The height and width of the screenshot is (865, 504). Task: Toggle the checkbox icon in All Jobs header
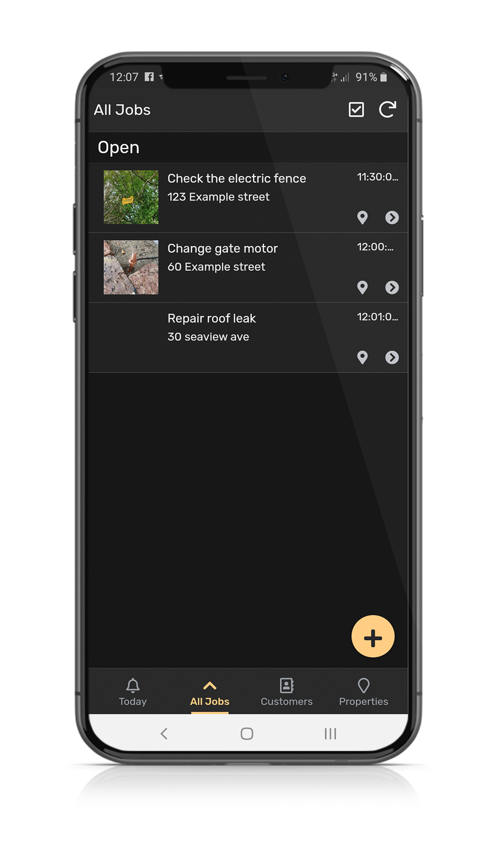356,110
